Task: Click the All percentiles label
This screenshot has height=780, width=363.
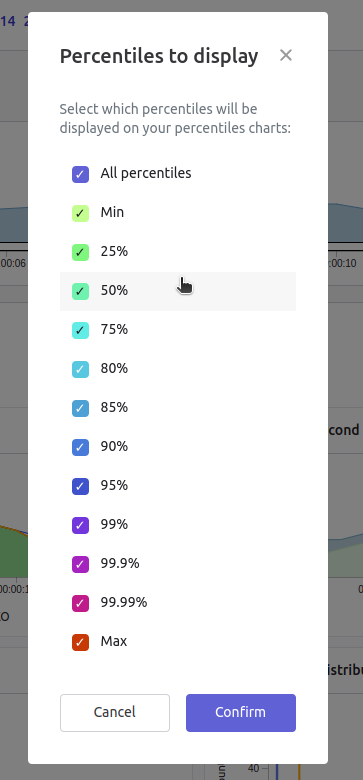Action: tap(146, 173)
